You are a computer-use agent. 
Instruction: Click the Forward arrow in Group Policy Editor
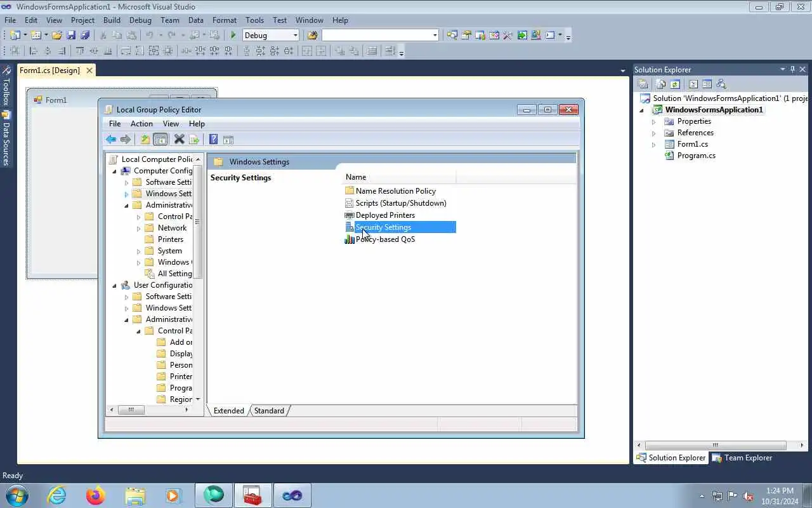coord(126,140)
